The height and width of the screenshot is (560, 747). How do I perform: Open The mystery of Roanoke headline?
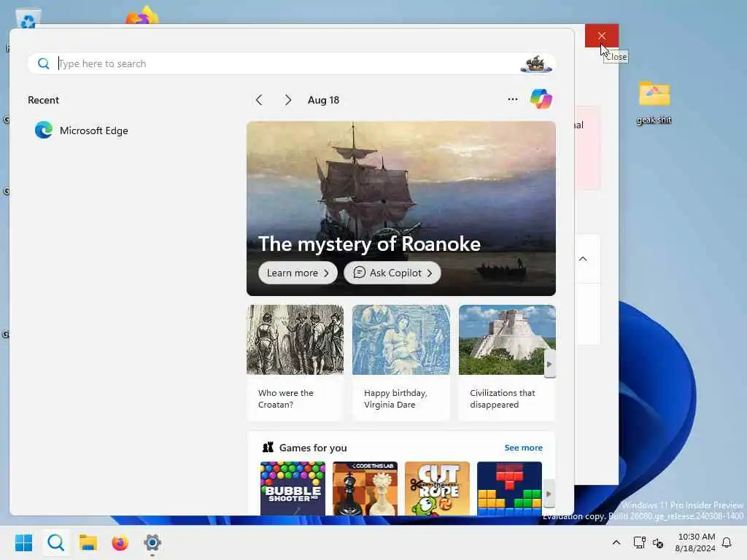(x=369, y=244)
